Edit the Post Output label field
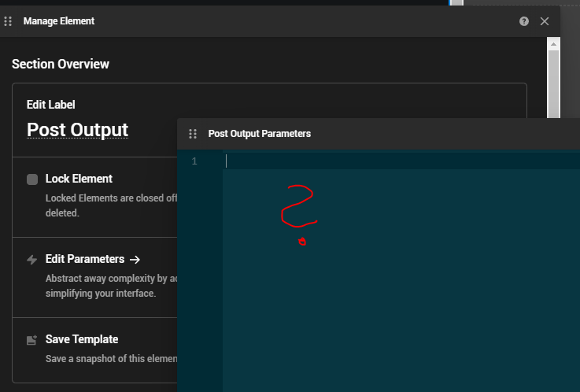Screen dimensions: 580x392 [x=77, y=130]
